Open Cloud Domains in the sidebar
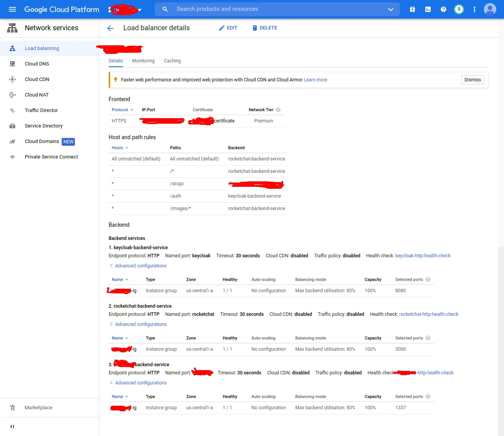The image size is (504, 436). (42, 141)
